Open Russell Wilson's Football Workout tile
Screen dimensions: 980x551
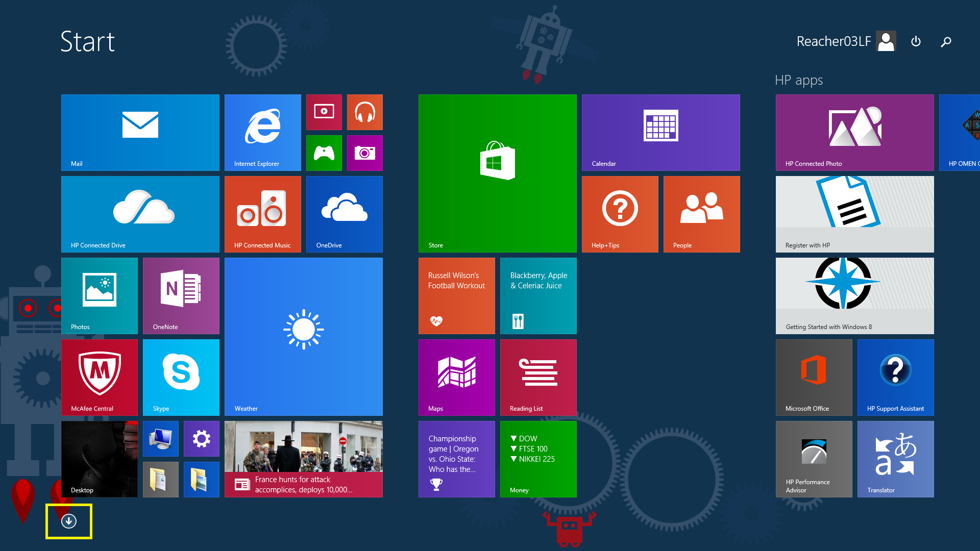pos(457,296)
